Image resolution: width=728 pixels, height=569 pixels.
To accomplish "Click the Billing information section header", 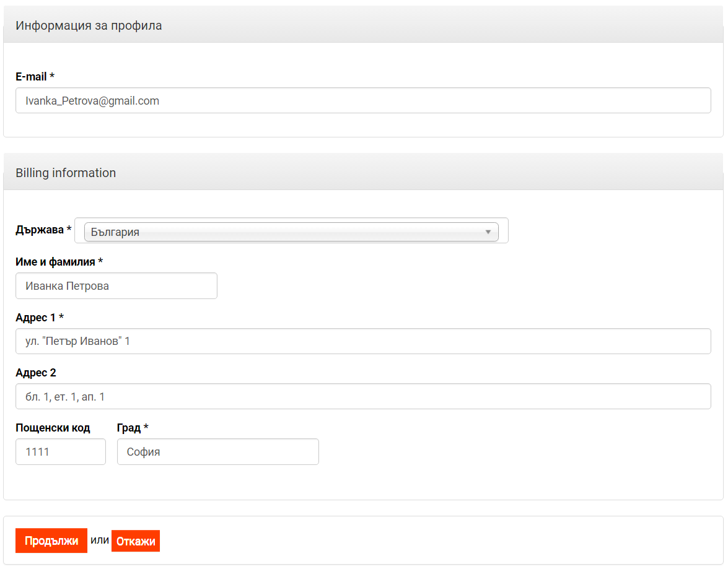I will click(66, 173).
